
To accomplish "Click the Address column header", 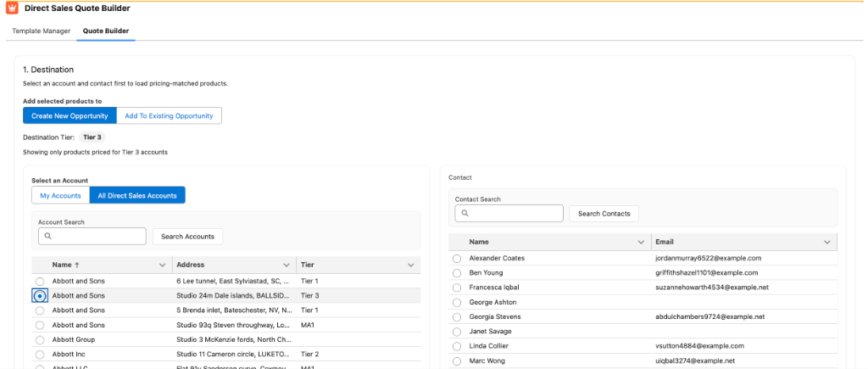I will [x=234, y=266].
